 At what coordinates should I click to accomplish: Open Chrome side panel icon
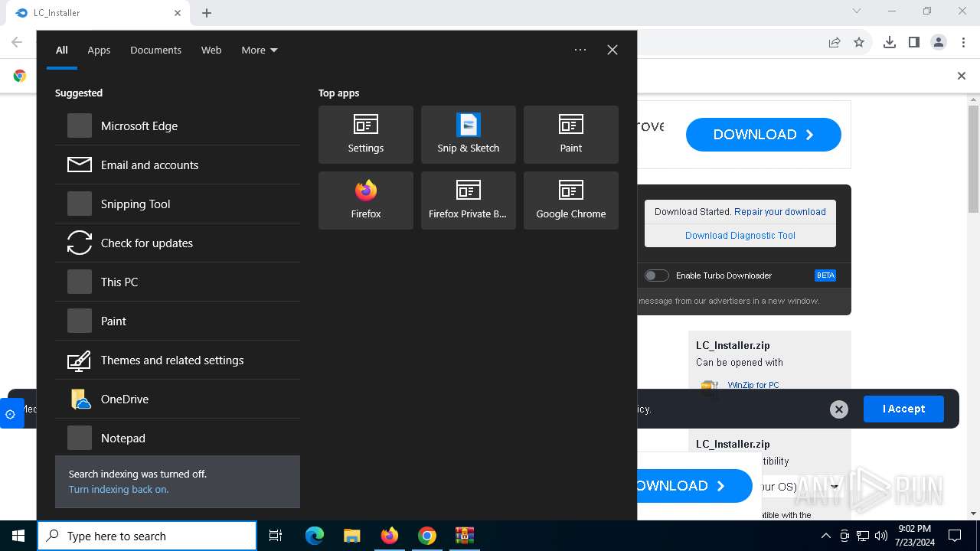click(x=914, y=43)
